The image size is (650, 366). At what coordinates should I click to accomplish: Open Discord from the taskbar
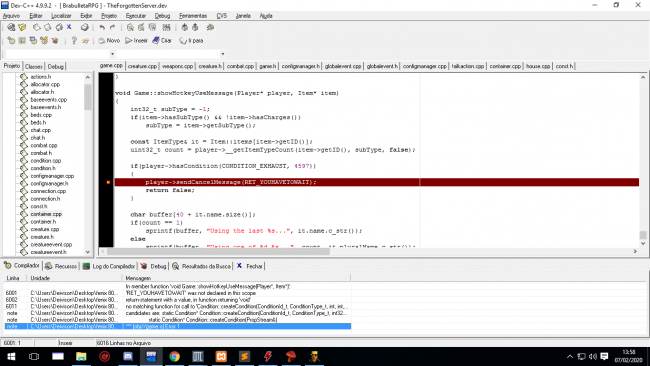(128, 356)
